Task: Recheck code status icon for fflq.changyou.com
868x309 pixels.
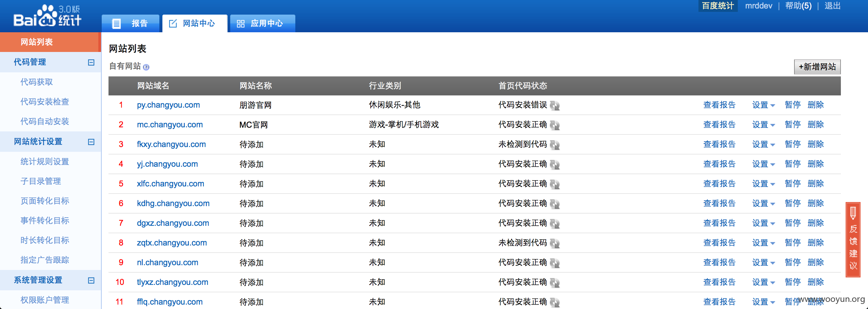Action: coord(555,303)
